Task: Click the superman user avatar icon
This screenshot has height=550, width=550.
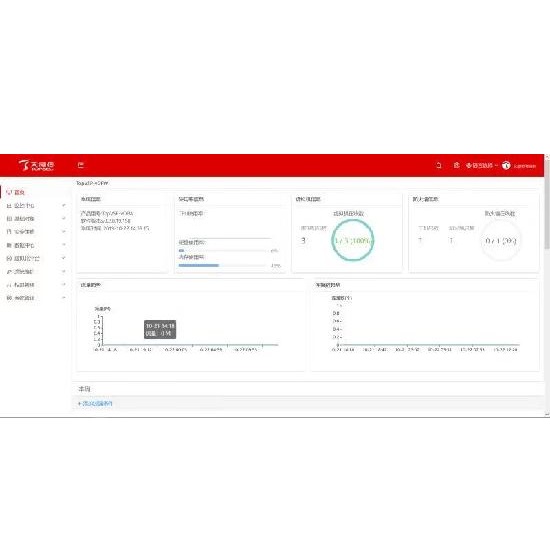Action: coord(506,165)
